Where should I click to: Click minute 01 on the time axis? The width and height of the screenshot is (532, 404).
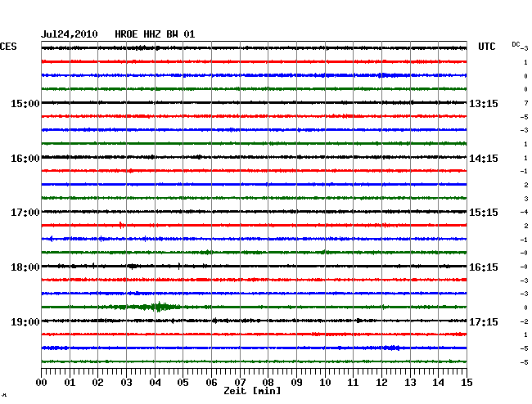tap(70, 383)
